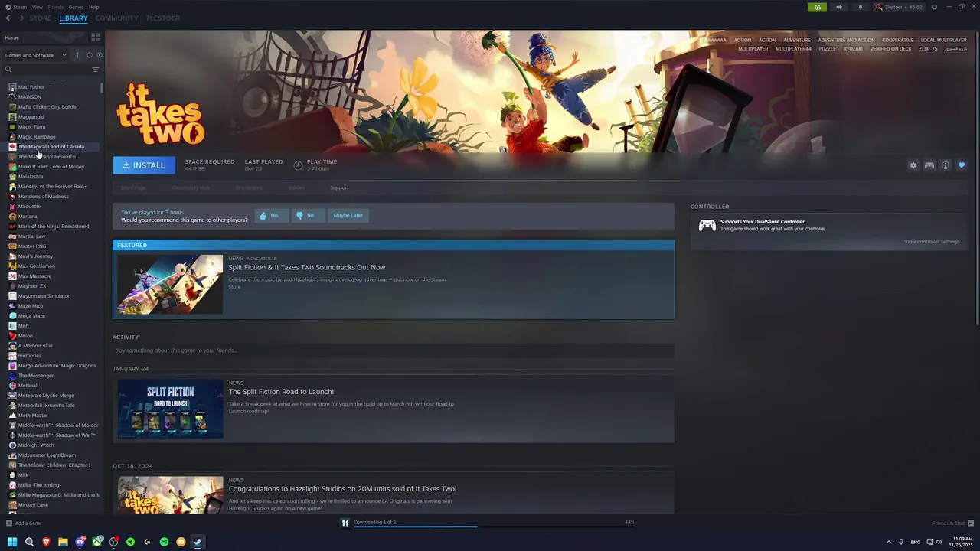The image size is (980, 551).
Task: Add It Takes Two to favorites heart
Action: click(962, 165)
